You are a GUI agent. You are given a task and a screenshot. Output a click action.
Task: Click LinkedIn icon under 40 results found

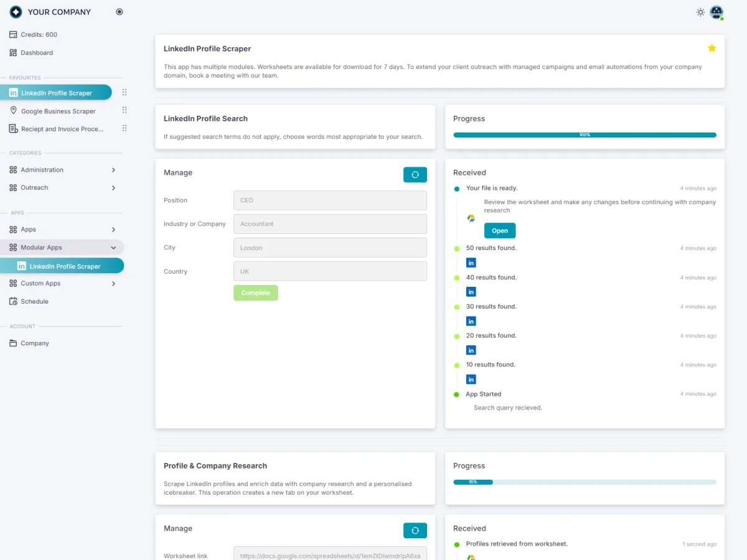pos(471,292)
